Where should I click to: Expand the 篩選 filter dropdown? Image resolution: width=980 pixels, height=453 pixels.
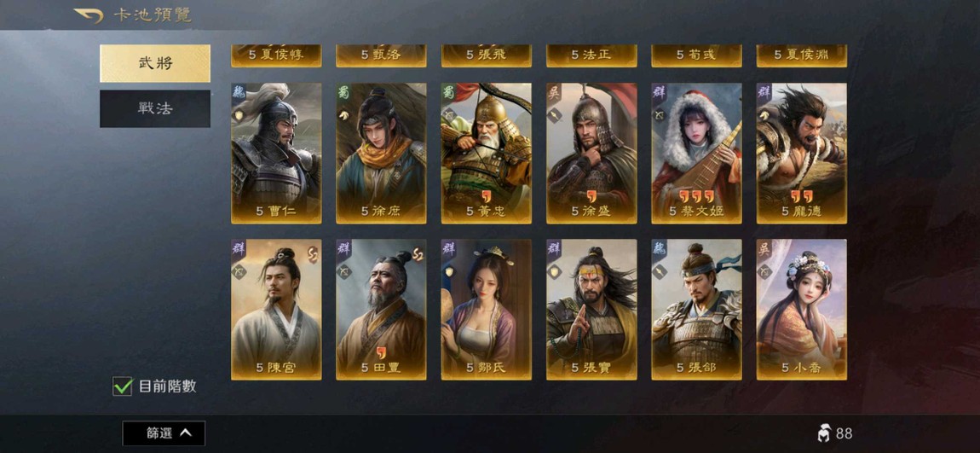(x=164, y=433)
